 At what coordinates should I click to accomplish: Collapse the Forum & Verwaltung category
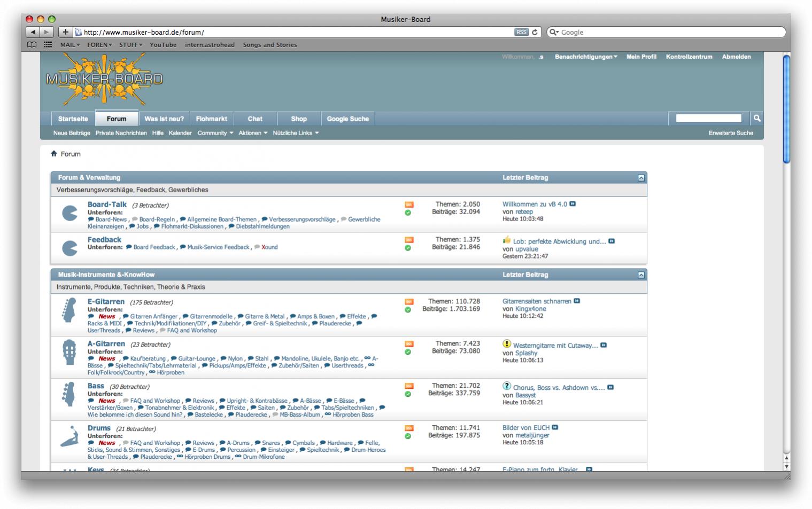[641, 178]
